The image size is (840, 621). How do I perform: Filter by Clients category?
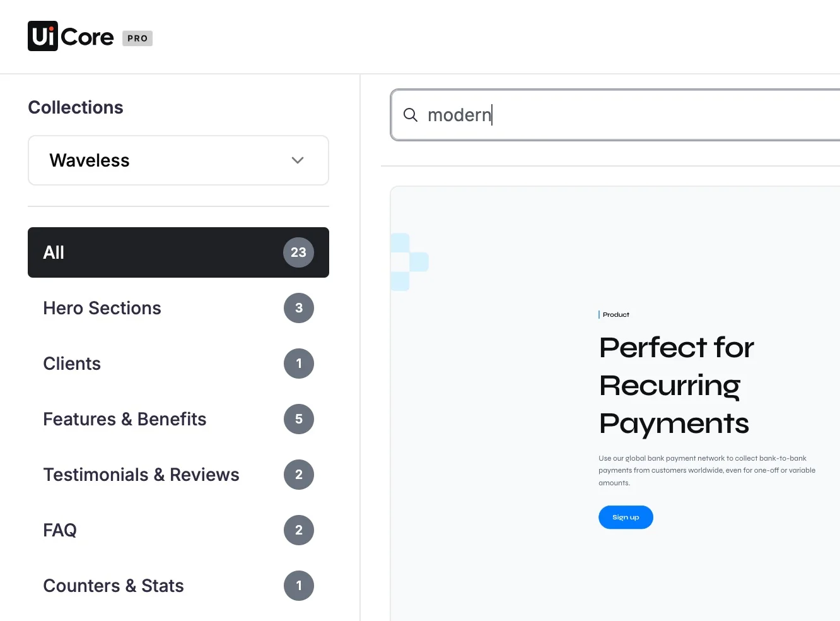point(178,364)
